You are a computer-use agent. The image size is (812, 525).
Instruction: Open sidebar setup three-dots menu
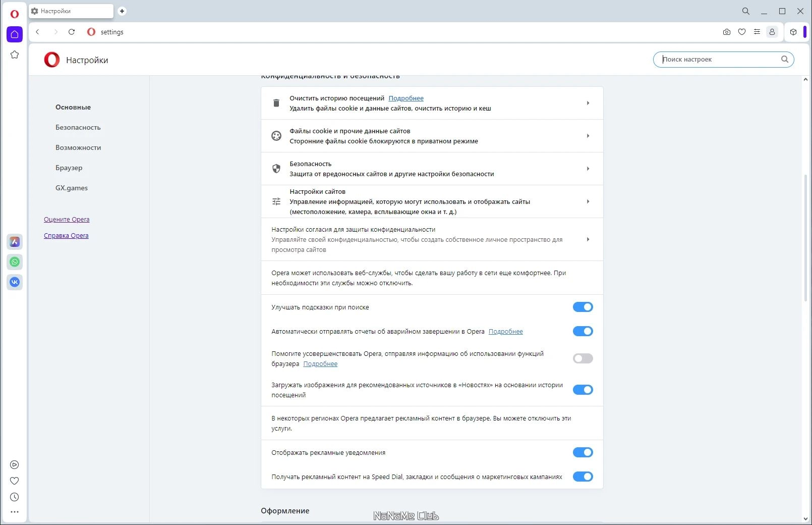pyautogui.click(x=15, y=512)
